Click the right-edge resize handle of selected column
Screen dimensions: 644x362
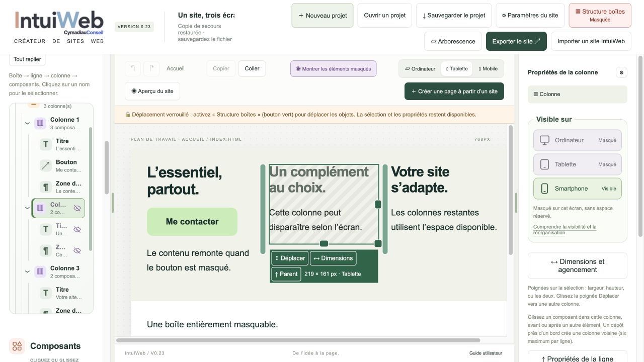(378, 204)
